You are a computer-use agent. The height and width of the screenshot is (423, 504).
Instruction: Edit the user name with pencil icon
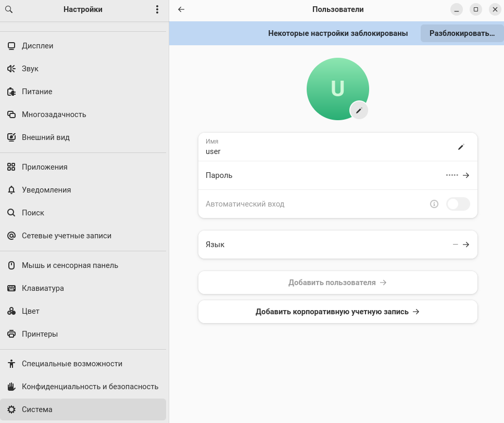(x=461, y=147)
